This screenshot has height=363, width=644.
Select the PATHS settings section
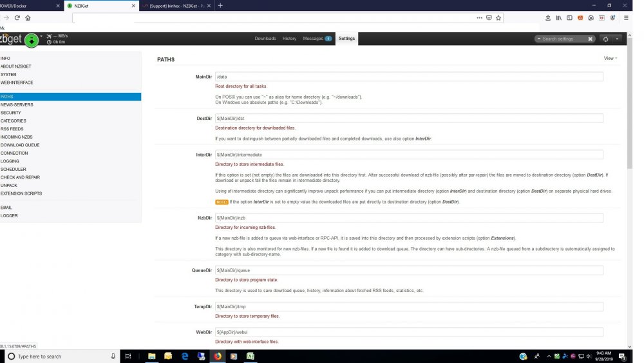pyautogui.click(x=70, y=97)
